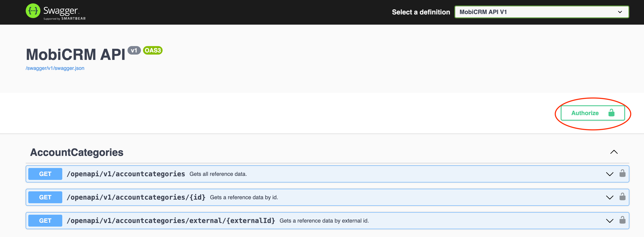Click GET badge for all reference data
The width and height of the screenshot is (644, 237).
45,174
